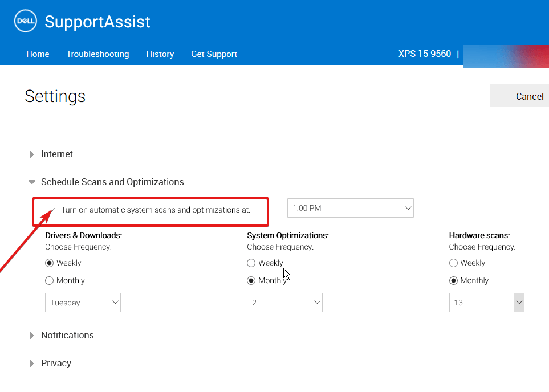
Task: Toggle automatic system scans checkbox
Action: 52,210
